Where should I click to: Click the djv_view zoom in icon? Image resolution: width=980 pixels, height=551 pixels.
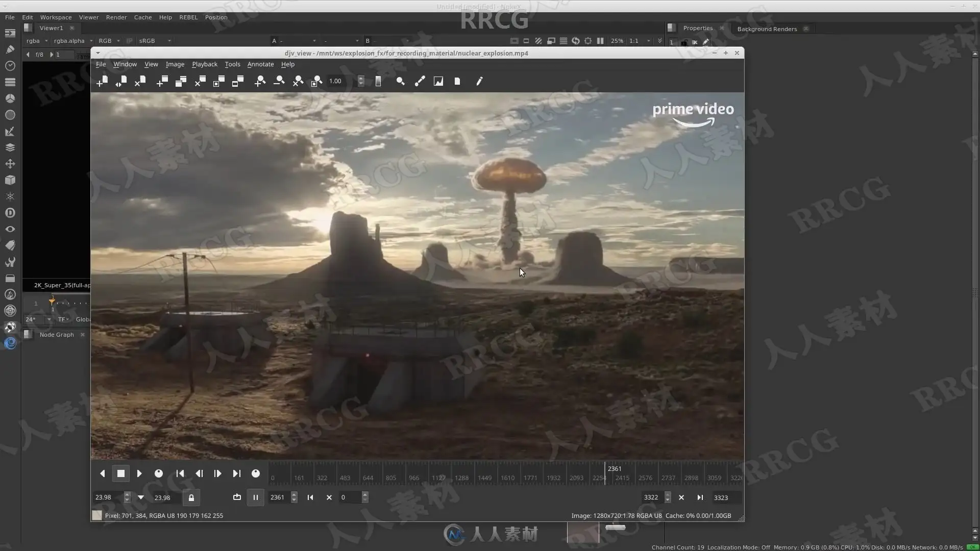pyautogui.click(x=260, y=81)
